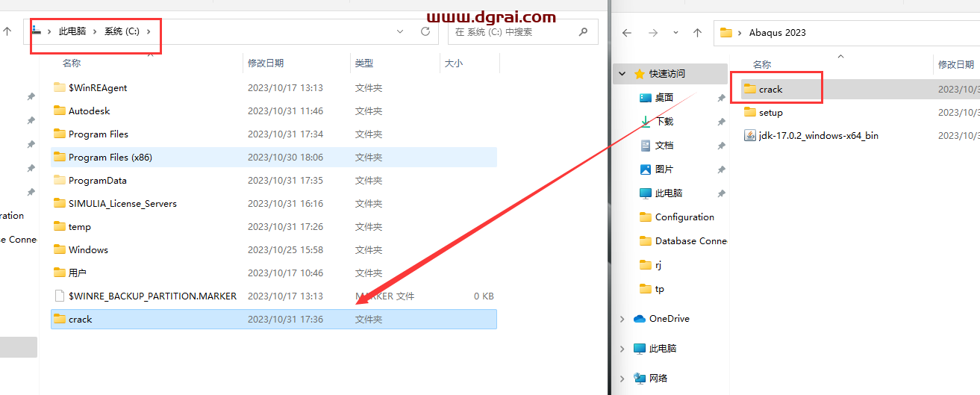Image resolution: width=980 pixels, height=395 pixels.
Task: Sort by 名称 column in C: window
Action: (x=72, y=63)
